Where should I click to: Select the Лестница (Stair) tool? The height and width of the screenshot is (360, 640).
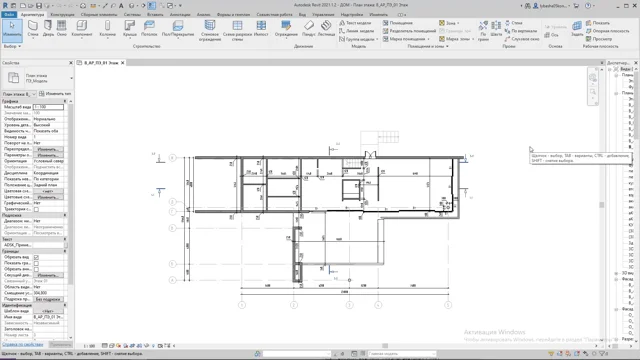coord(326,29)
